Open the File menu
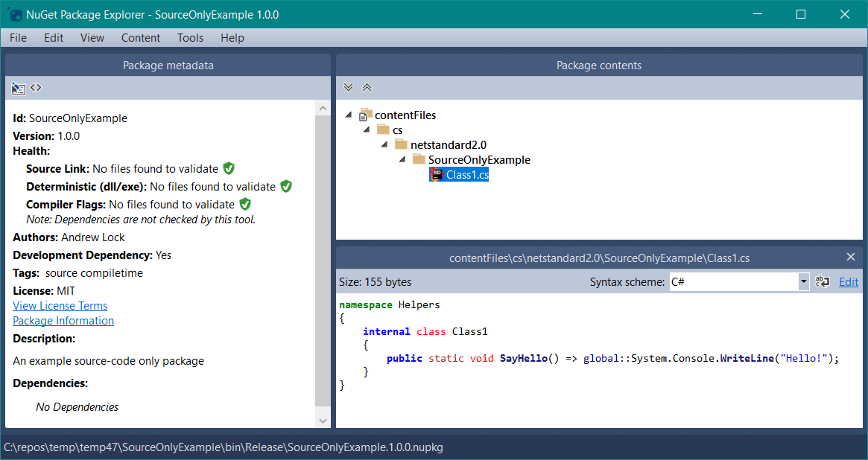 (18, 38)
